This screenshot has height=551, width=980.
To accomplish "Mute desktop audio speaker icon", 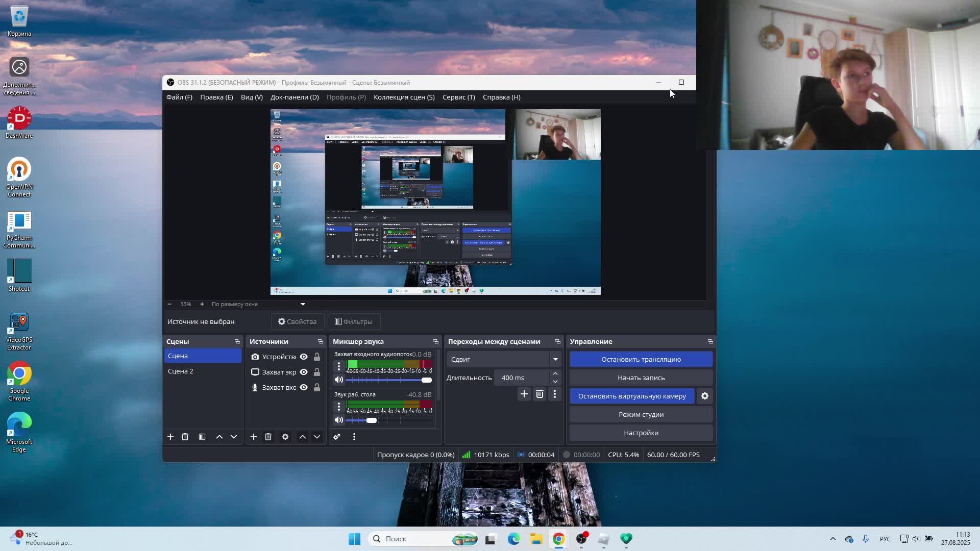I will click(x=338, y=420).
